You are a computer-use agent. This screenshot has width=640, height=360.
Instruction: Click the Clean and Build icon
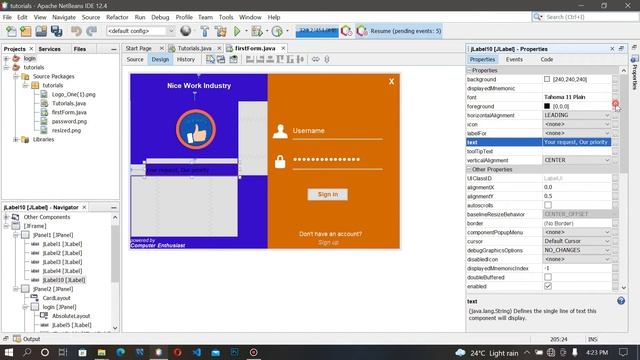(220, 31)
